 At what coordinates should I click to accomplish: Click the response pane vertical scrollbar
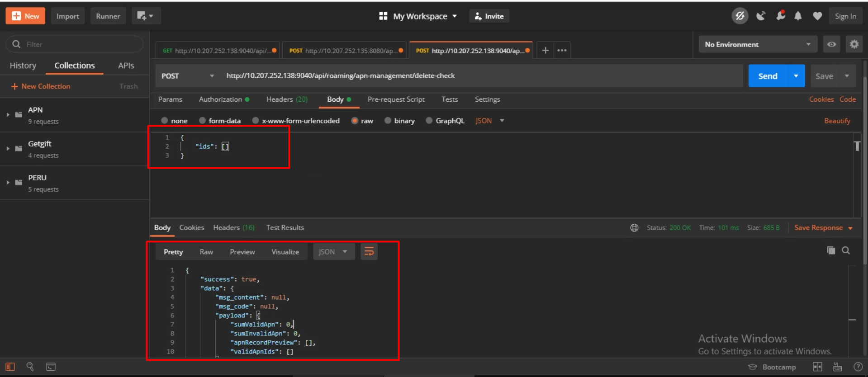(x=852, y=312)
